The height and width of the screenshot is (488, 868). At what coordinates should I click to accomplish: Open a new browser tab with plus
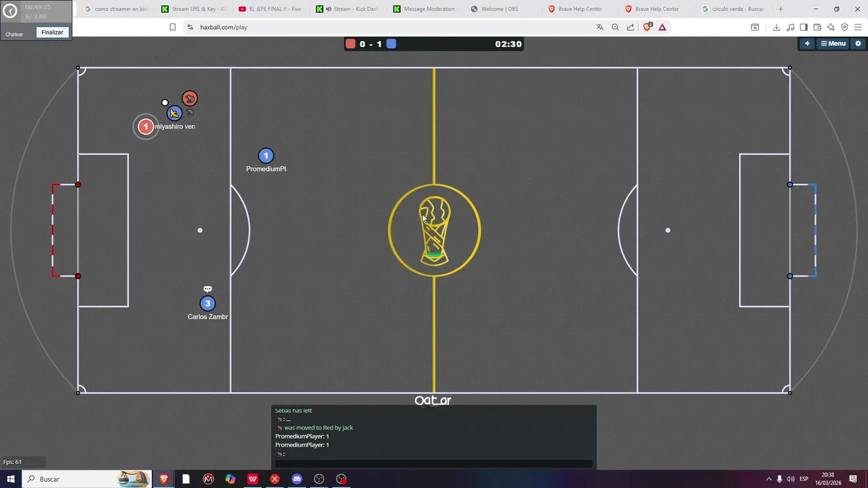coord(781,9)
